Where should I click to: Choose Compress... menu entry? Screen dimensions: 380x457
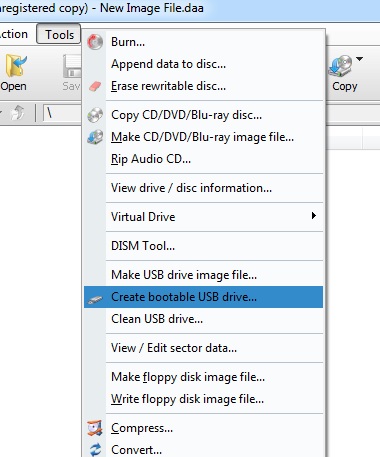[x=203, y=428]
